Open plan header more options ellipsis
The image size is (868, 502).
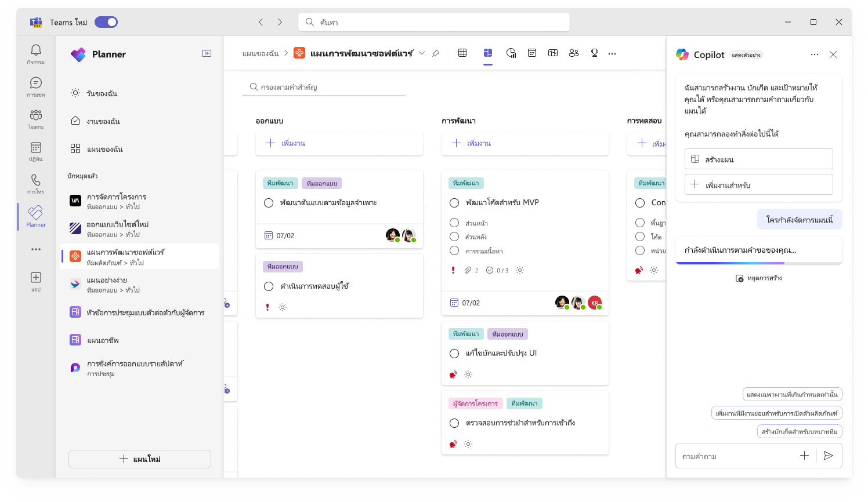point(612,53)
